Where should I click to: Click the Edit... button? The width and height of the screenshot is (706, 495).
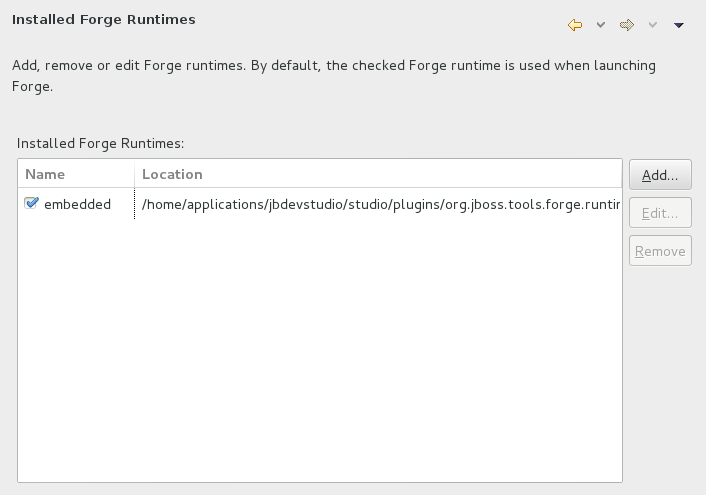[660, 213]
